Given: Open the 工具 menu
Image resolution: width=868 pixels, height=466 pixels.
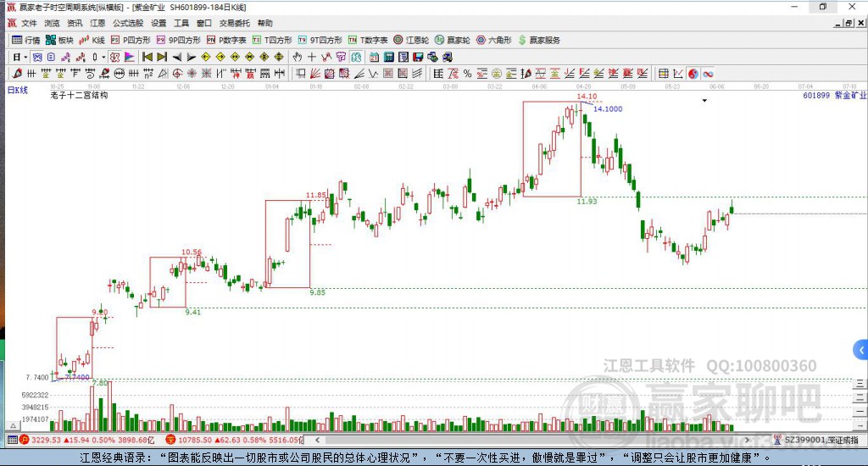Looking at the screenshot, I should [181, 23].
